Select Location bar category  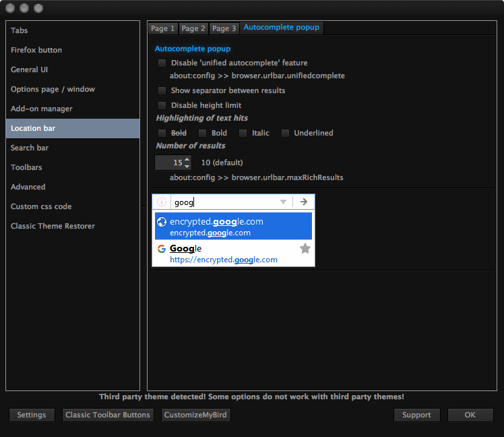pos(73,128)
